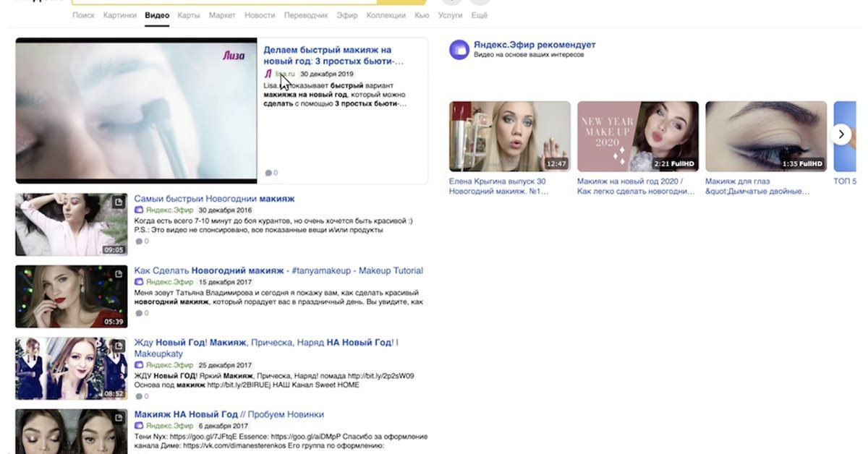Open 'Макияж на новый год 2020' title
This screenshot has height=454, width=868.
coord(636,187)
